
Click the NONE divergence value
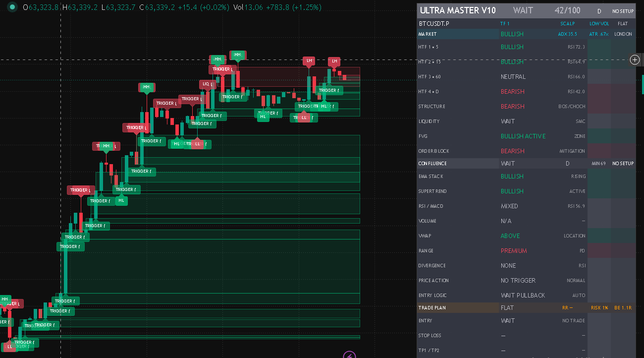[508, 266]
